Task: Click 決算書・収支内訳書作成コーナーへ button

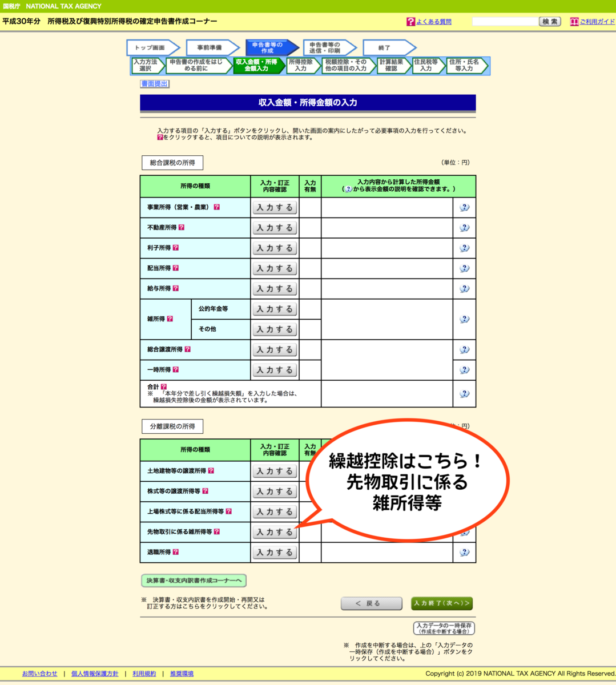Action: tap(194, 581)
